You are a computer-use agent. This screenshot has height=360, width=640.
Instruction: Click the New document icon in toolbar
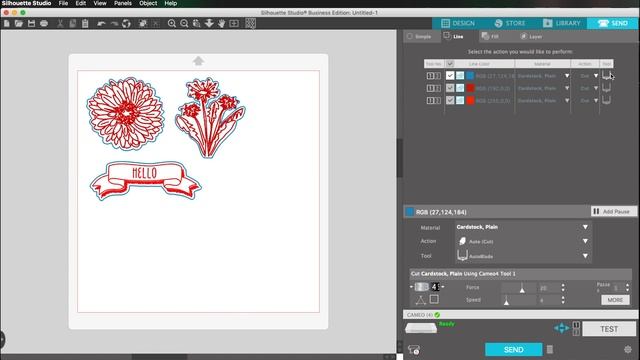7,23
